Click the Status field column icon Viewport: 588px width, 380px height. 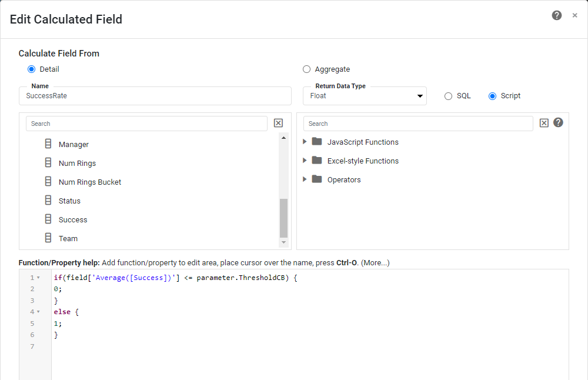point(48,200)
